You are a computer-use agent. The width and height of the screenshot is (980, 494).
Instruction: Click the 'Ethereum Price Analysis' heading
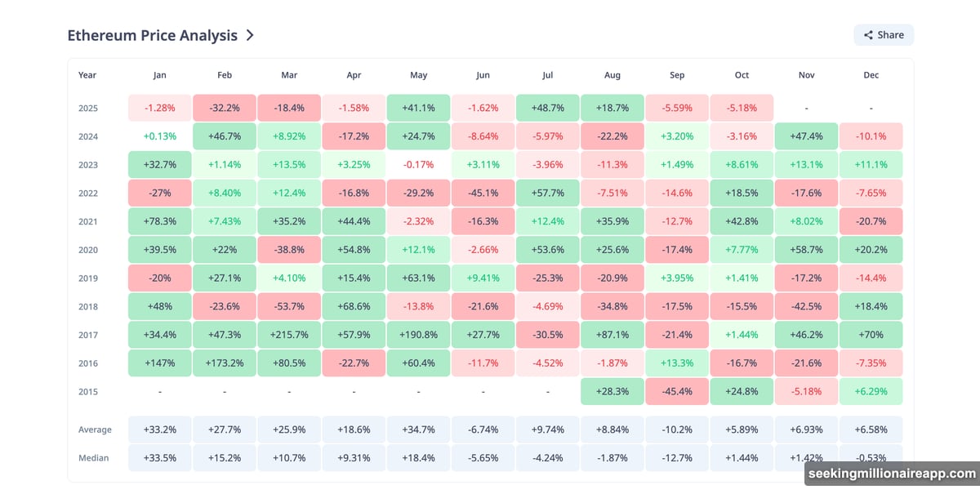tap(152, 35)
